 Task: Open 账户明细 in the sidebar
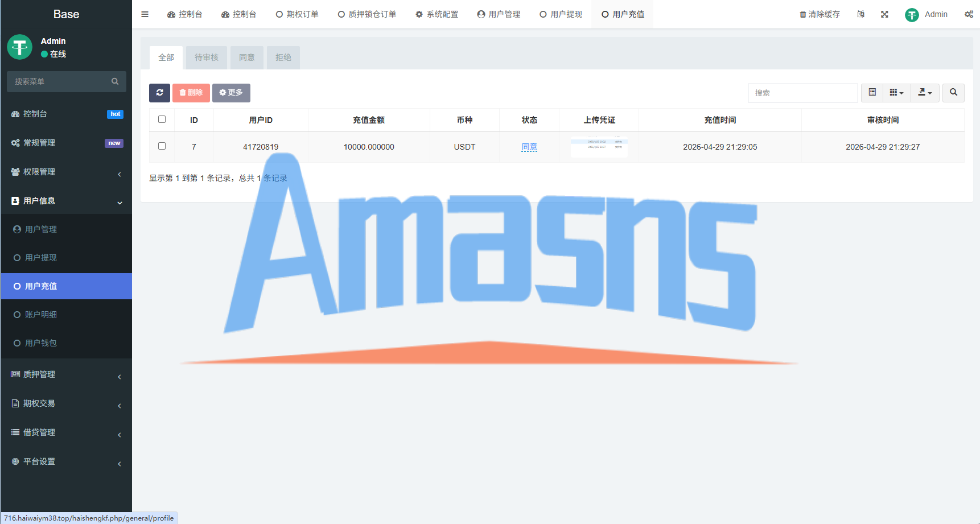(67, 315)
